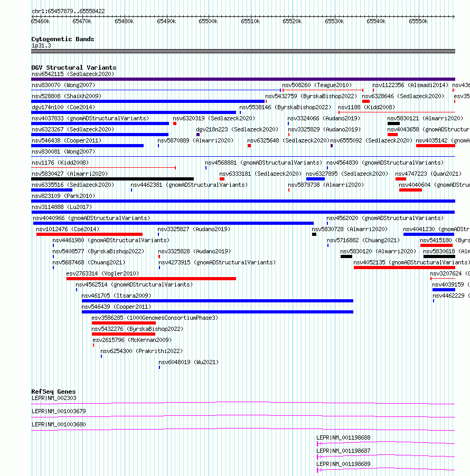
Task: Click the black nsv5830120 (Almarri2020) bar
Action: (346, 256)
